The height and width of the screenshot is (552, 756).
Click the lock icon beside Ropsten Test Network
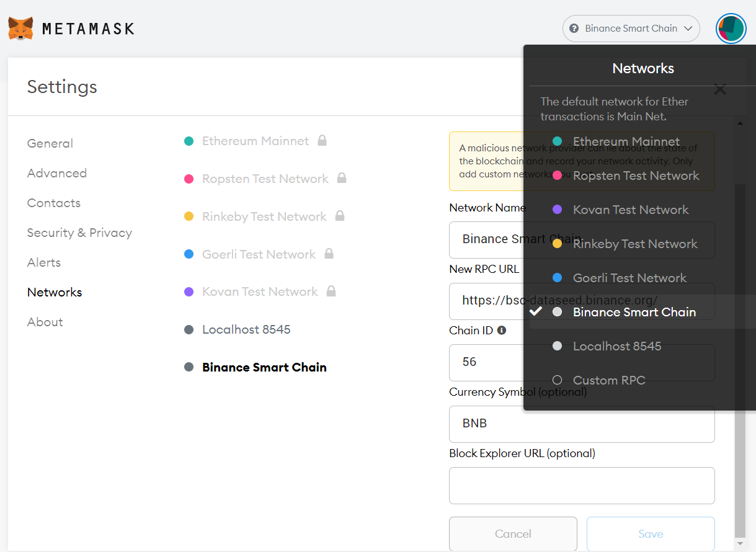click(x=341, y=179)
